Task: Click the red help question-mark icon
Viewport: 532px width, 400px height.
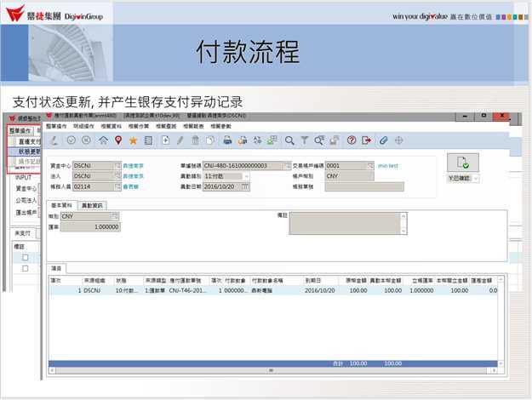Action: (x=351, y=140)
